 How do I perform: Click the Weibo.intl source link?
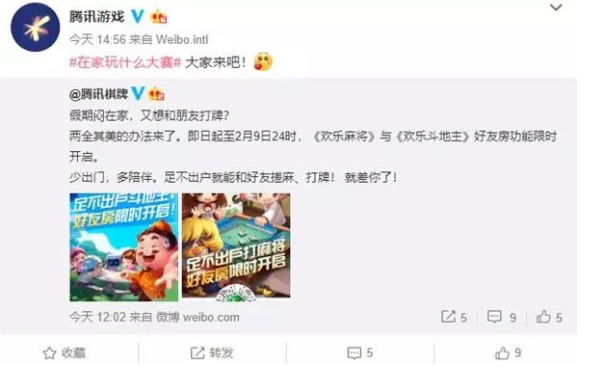coord(182,40)
